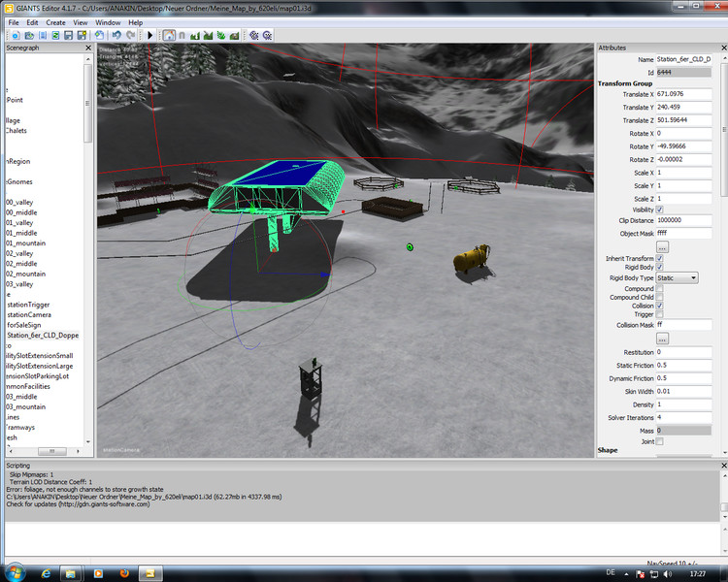The image size is (728, 582).
Task: Launch Internet Explorer from taskbar
Action: click(x=46, y=573)
